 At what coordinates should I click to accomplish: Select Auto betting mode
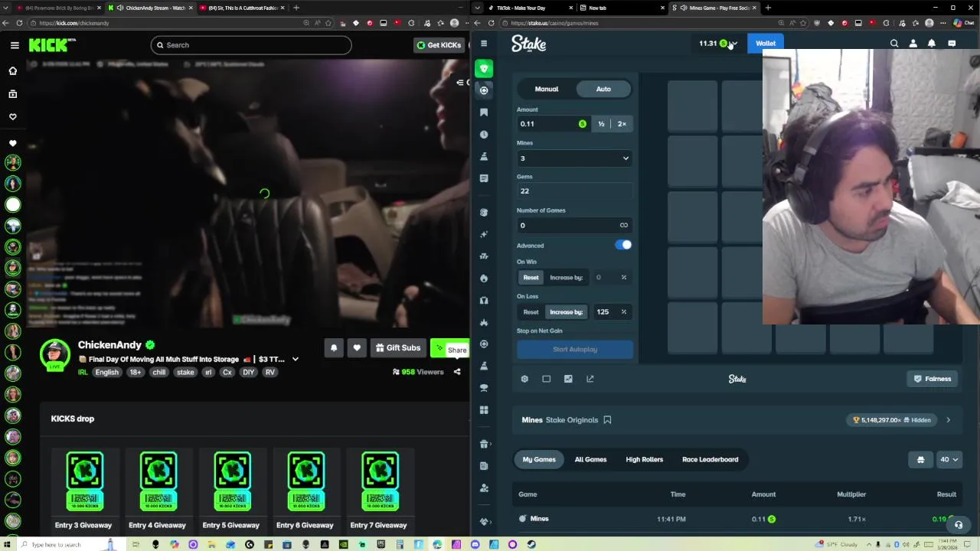(603, 90)
